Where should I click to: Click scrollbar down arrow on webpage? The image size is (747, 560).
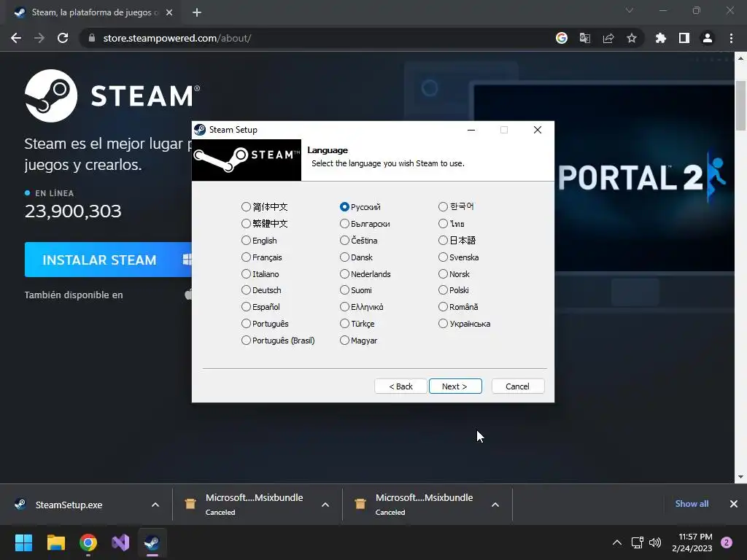point(740,477)
